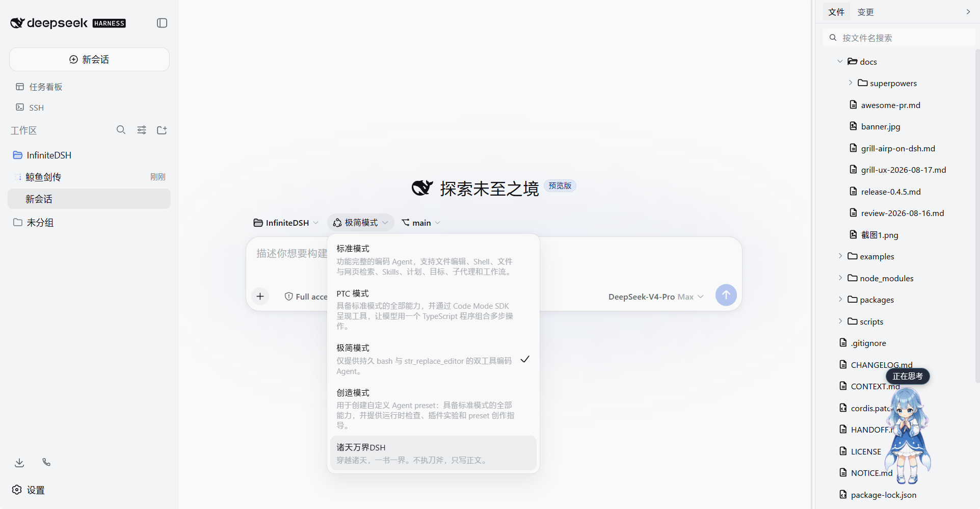Open CHANGELOG.md file

877,365
